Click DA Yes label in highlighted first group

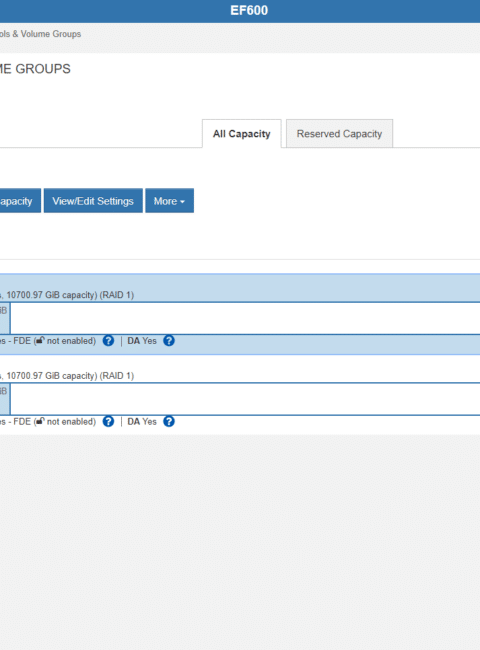pyautogui.click(x=142, y=341)
